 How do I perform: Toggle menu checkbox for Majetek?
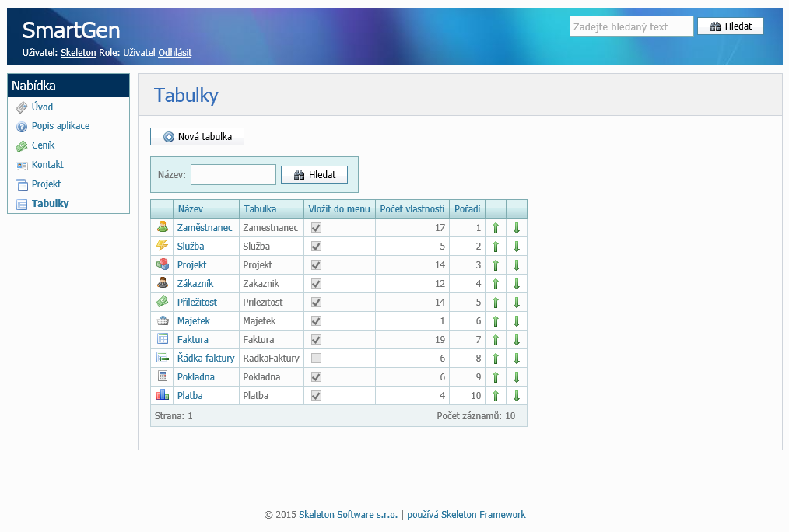coord(316,321)
